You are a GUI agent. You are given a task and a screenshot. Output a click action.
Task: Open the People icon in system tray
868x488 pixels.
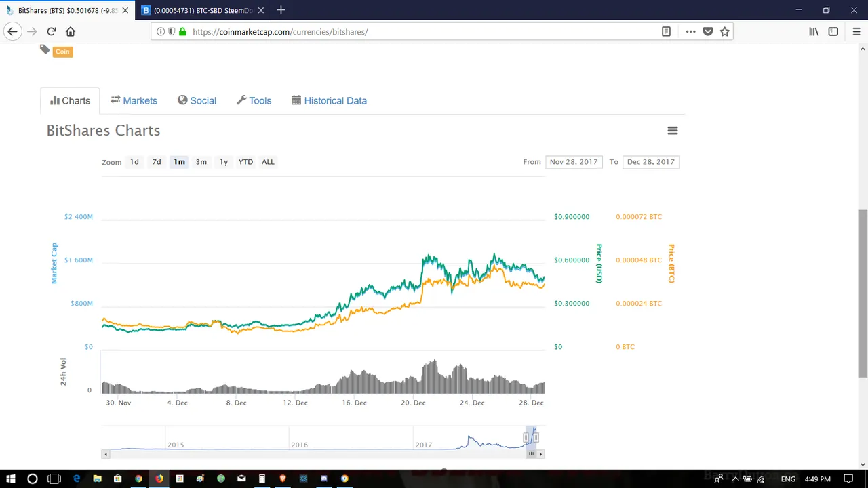(718, 479)
